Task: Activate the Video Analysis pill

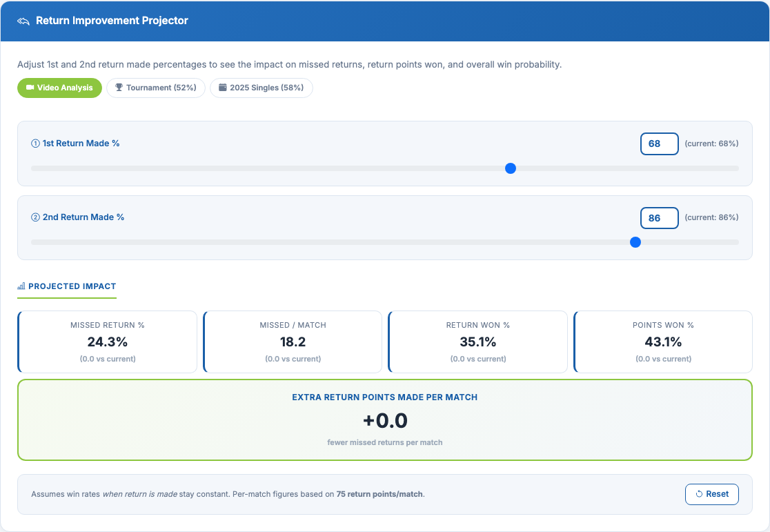Action: click(59, 88)
